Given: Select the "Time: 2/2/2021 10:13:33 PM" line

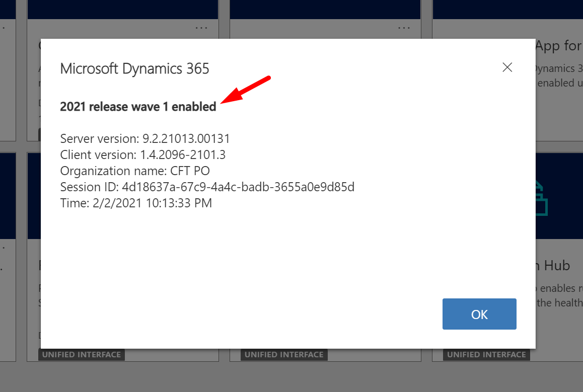Looking at the screenshot, I should tap(136, 203).
